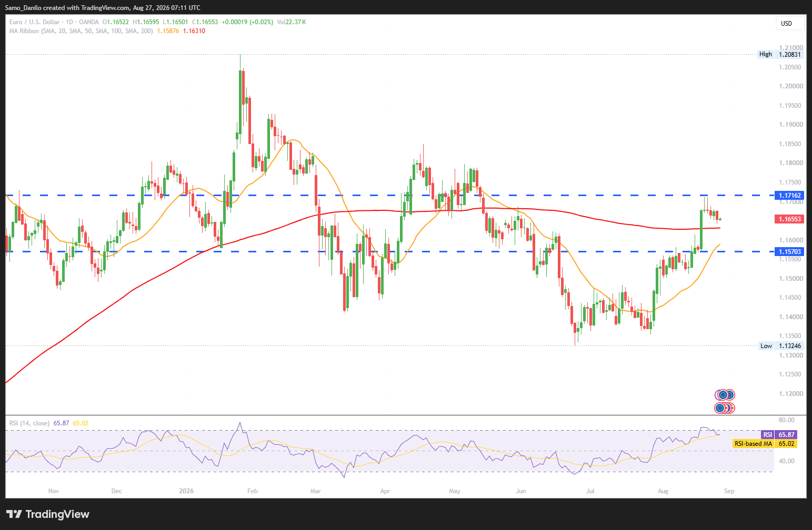Click the 1.12500 price scale label
The image size is (812, 530).
click(x=791, y=374)
